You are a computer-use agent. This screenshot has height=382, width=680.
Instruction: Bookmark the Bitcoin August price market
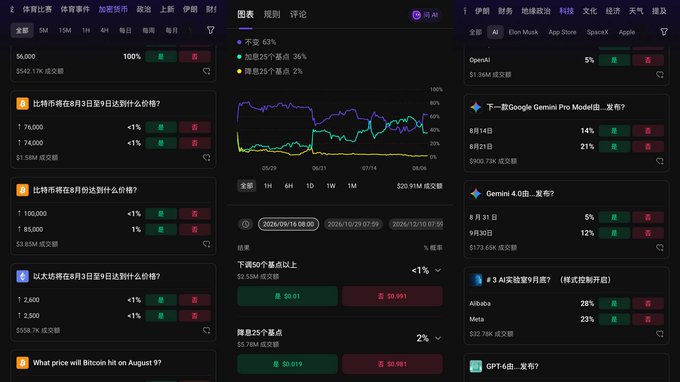[206, 244]
